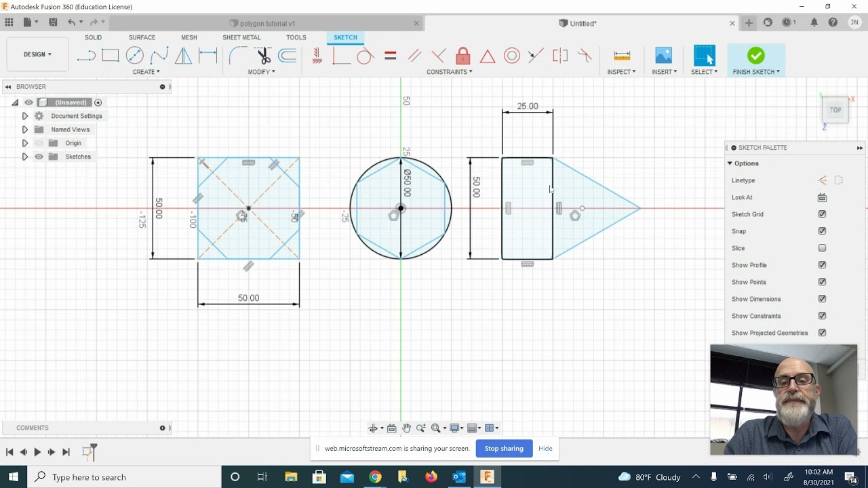The height and width of the screenshot is (488, 868).
Task: Apply the Symmetry constraint
Action: (560, 56)
